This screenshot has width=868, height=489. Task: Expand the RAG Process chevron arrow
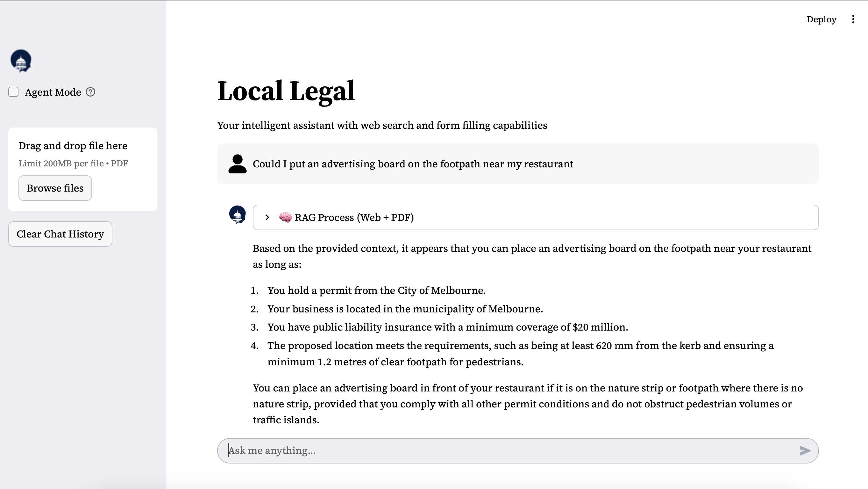[267, 217]
